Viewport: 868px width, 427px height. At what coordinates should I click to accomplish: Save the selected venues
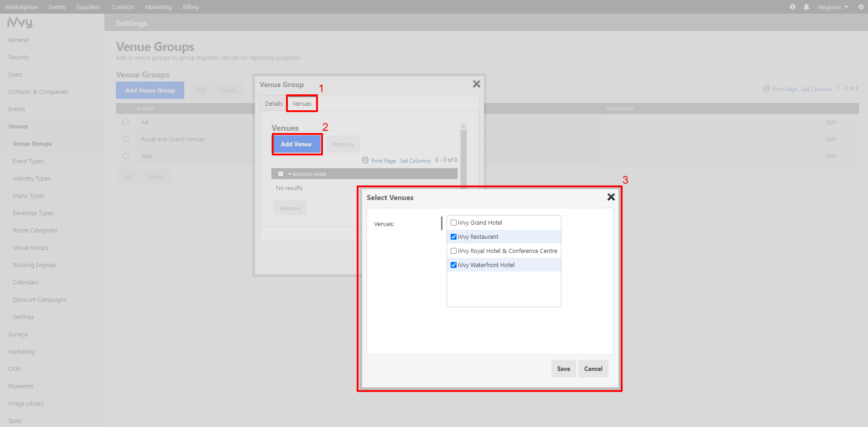coord(563,369)
